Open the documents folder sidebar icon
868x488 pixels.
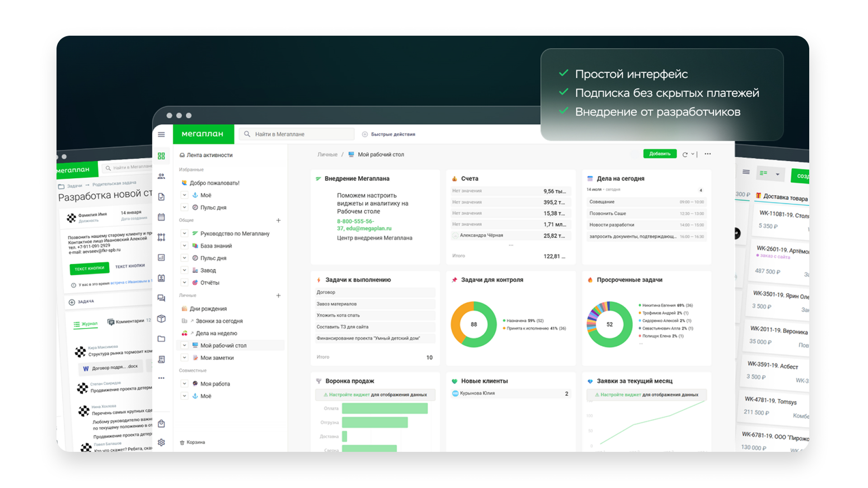161,339
